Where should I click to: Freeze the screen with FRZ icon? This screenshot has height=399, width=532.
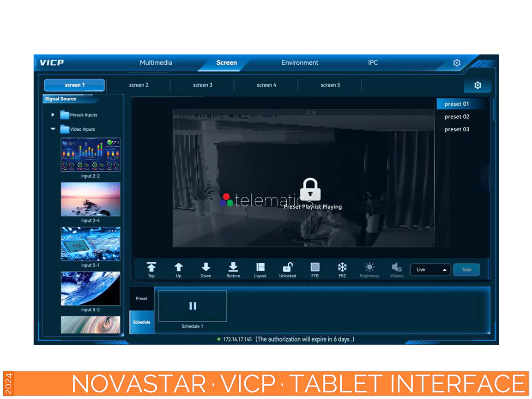(x=342, y=267)
